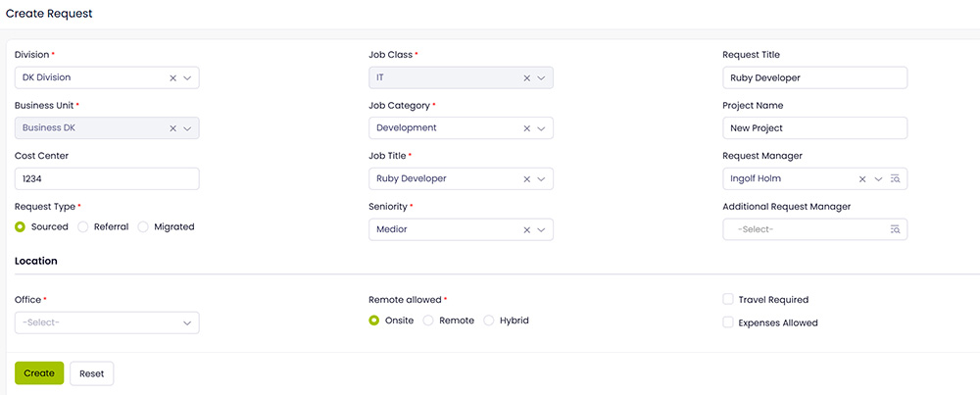Click into the Cost Center field
The width and height of the screenshot is (980, 395).
tap(107, 178)
